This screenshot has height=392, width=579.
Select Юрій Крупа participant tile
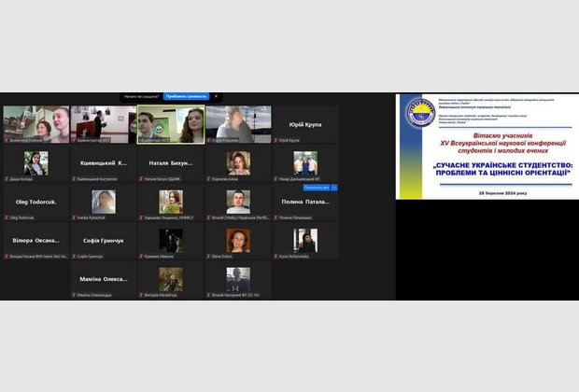(304, 125)
